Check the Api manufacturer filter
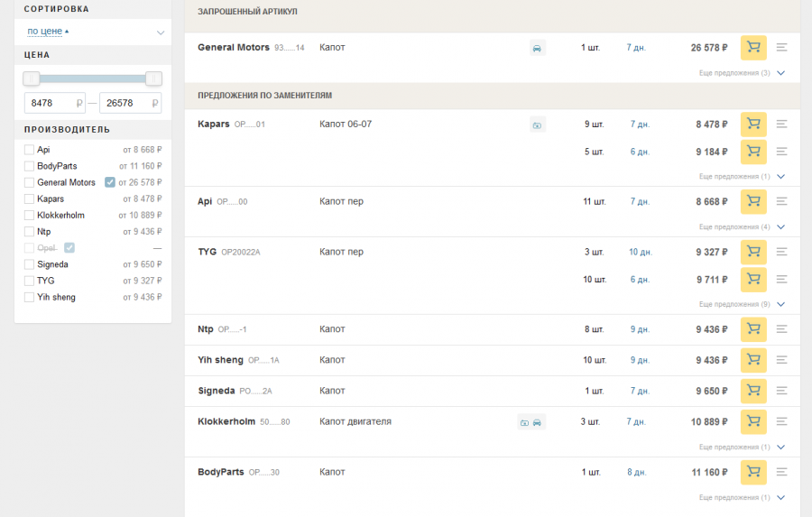The image size is (812, 517). pyautogui.click(x=29, y=150)
